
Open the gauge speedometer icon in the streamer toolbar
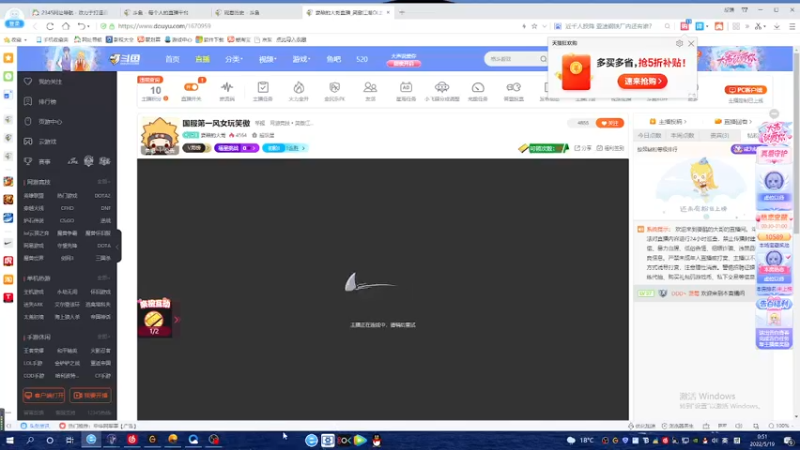[478, 87]
